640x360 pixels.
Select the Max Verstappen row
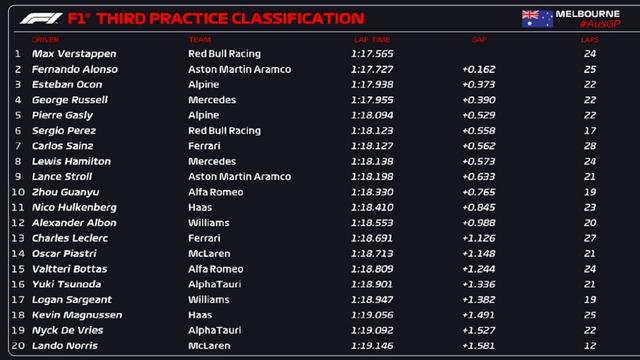point(306,54)
